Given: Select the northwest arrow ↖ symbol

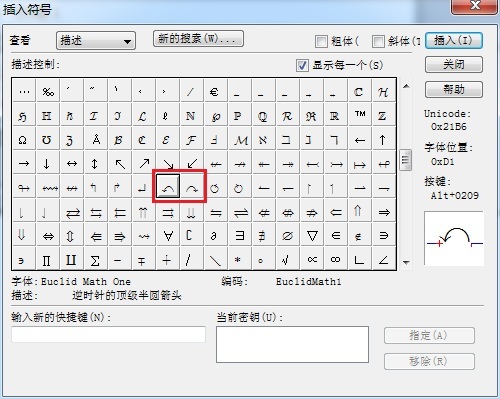Looking at the screenshot, I should pyautogui.click(x=120, y=164).
